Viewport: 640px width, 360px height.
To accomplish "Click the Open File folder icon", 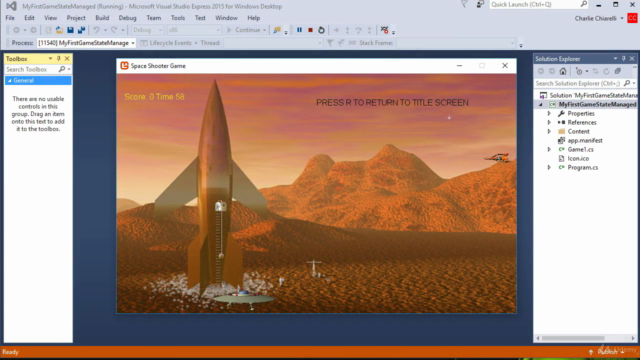I will 59,30.
